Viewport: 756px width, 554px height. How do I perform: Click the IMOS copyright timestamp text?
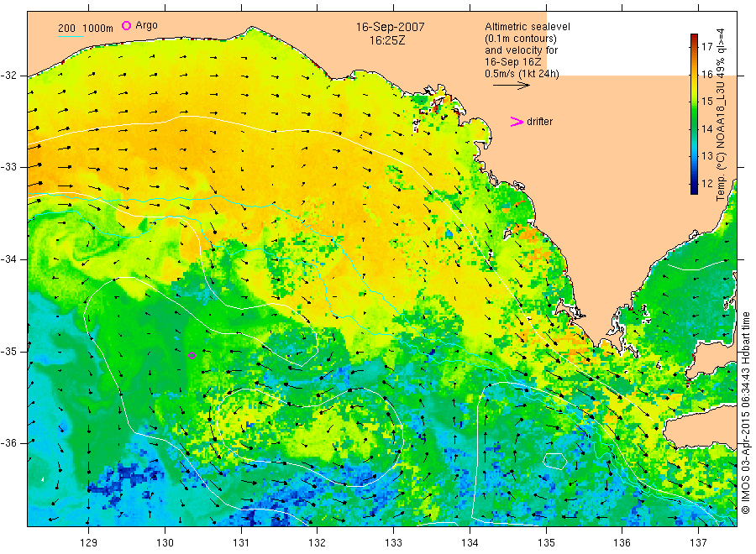[745, 412]
